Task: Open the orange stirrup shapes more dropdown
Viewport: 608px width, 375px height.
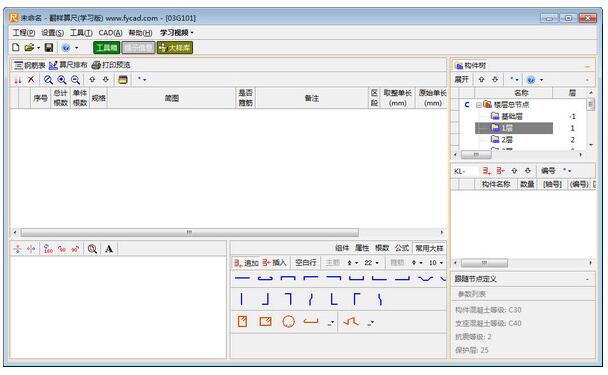Action: (331, 323)
